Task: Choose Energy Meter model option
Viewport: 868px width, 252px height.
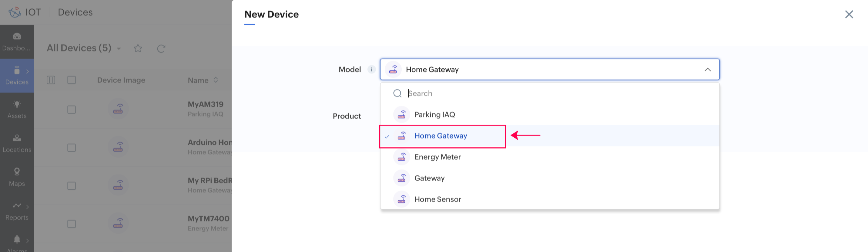Action: click(437, 157)
